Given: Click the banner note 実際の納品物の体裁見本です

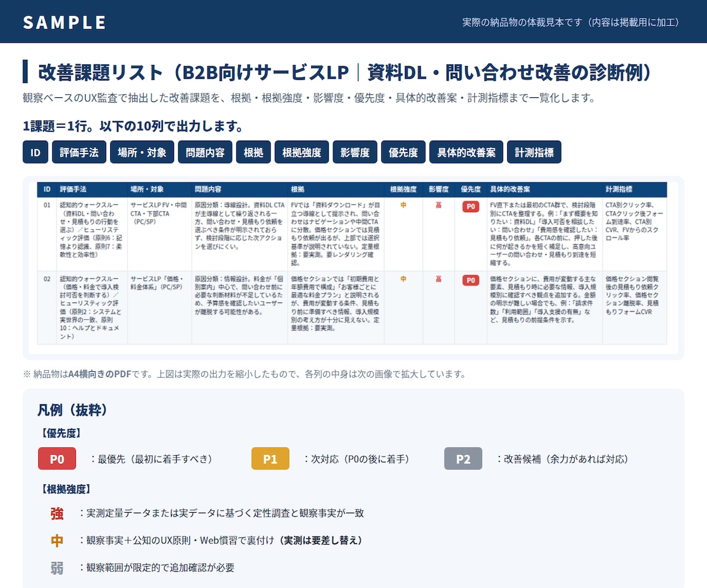Looking at the screenshot, I should [x=573, y=22].
